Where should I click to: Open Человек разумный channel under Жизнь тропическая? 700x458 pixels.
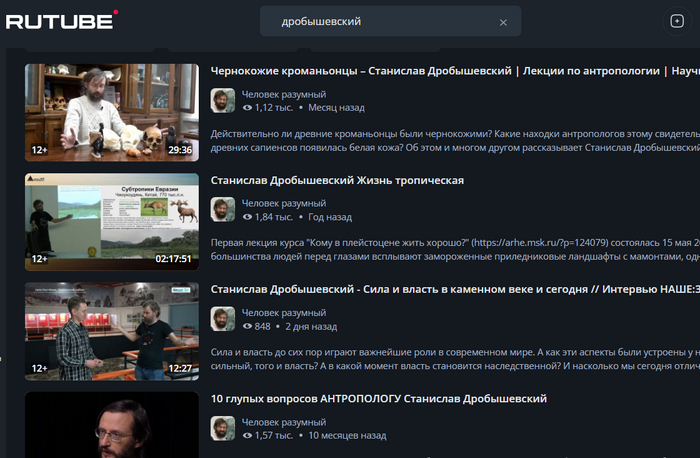tap(284, 203)
